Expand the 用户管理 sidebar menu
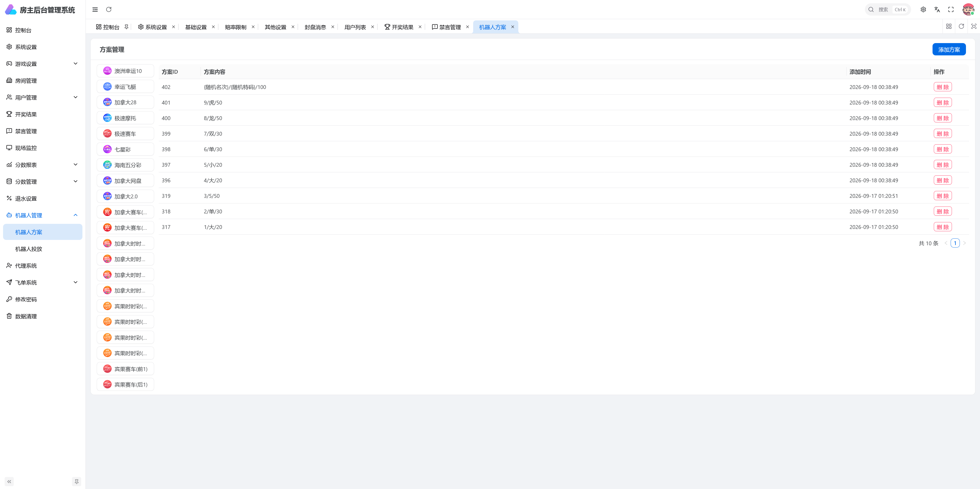The height and width of the screenshot is (489, 980). [43, 97]
